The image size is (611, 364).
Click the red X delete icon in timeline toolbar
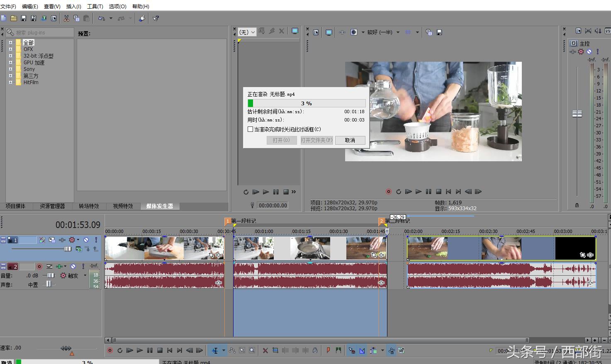click(x=265, y=351)
